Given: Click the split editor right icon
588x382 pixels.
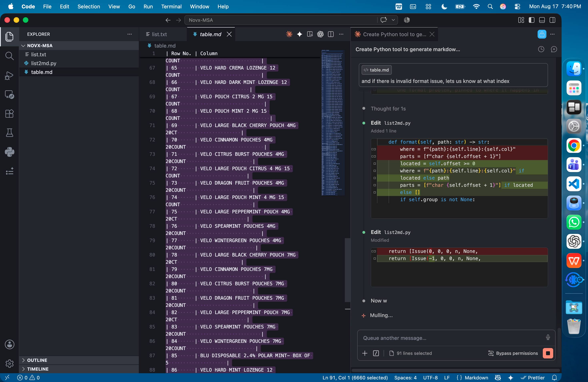Looking at the screenshot, I should click(x=331, y=34).
